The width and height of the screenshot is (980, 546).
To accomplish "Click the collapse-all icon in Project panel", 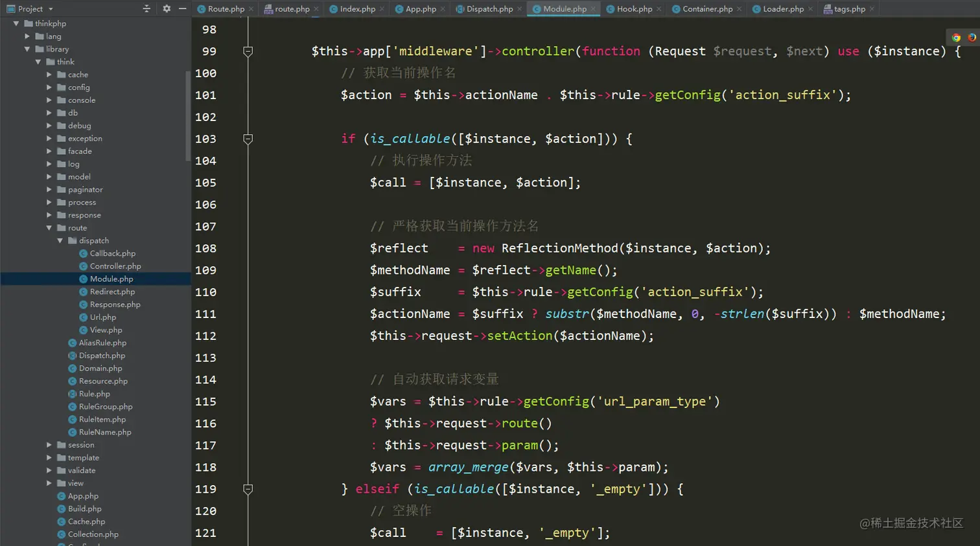I will [x=146, y=9].
